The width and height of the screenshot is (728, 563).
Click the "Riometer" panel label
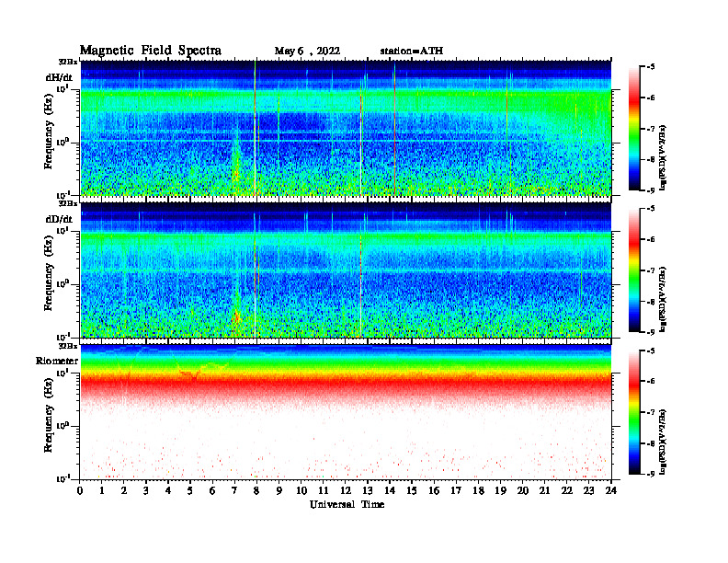[x=57, y=361]
